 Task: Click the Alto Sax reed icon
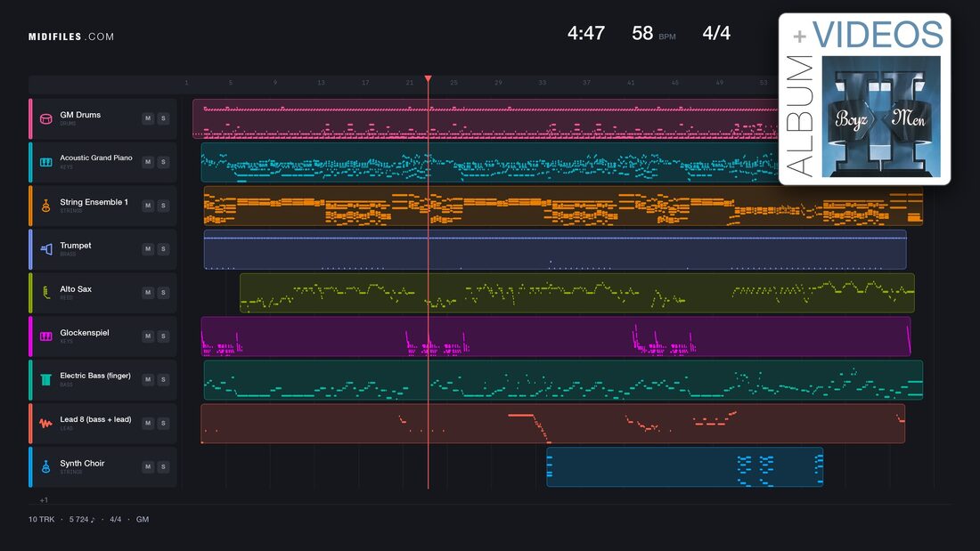[x=45, y=292]
